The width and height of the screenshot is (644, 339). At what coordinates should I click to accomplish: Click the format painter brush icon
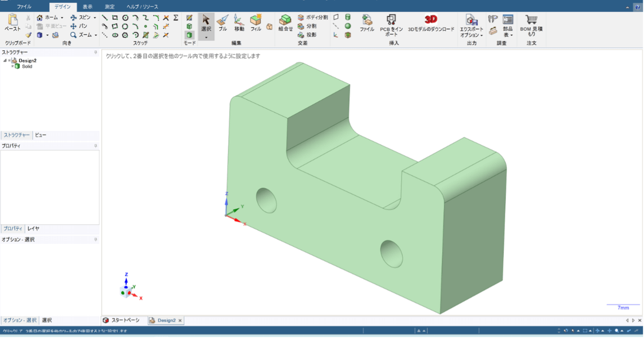click(29, 35)
